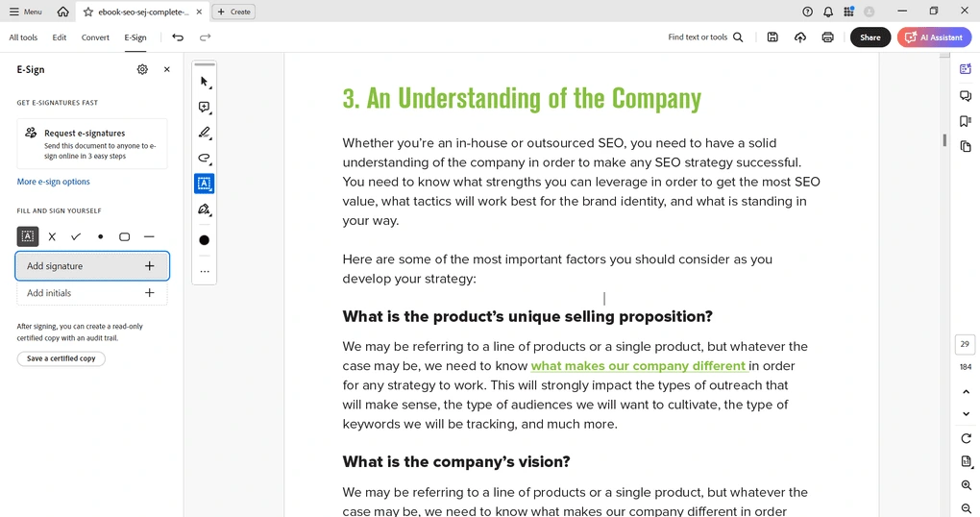980x517 pixels.
Task: Open the Convert tab
Action: 95,37
